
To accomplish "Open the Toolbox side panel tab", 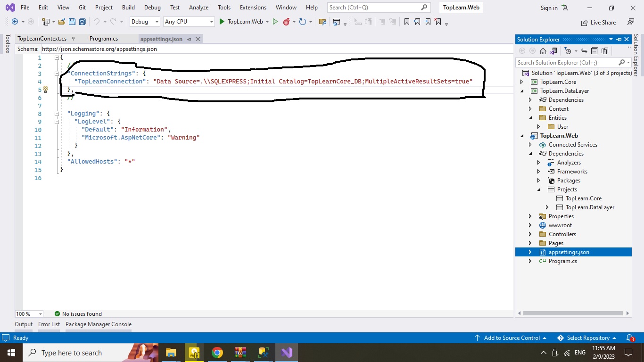I will point(7,44).
